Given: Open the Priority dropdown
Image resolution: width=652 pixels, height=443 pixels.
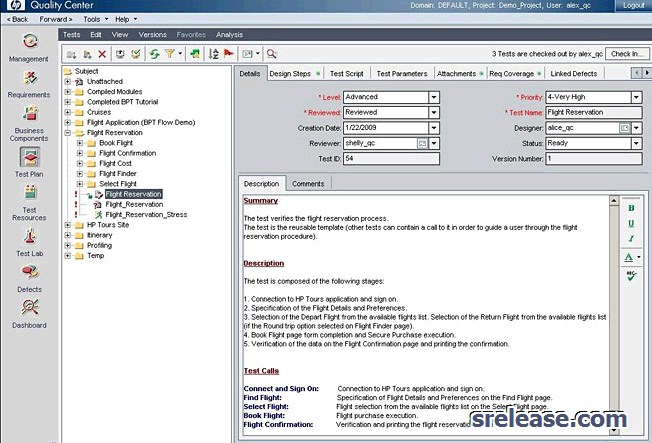Looking at the screenshot, I should click(636, 97).
